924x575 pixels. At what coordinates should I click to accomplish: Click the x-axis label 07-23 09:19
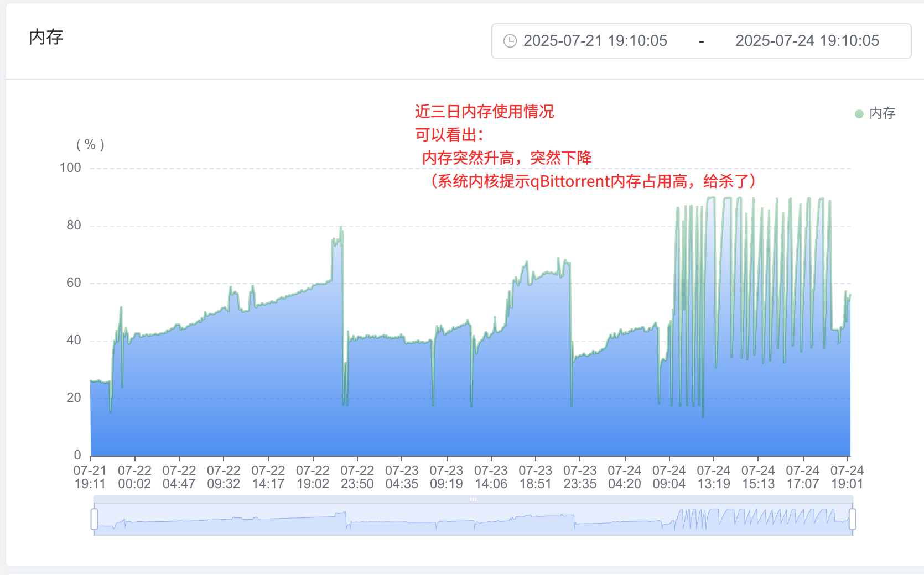click(x=446, y=477)
